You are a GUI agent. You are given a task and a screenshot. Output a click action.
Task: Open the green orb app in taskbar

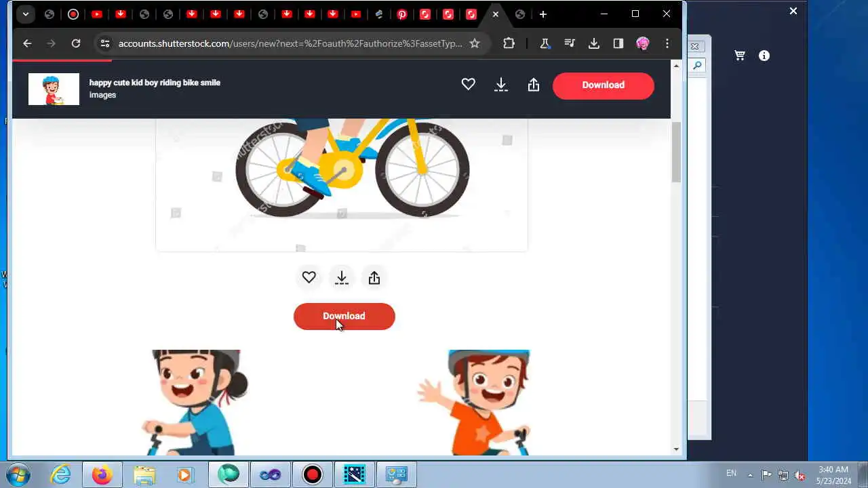click(228, 474)
